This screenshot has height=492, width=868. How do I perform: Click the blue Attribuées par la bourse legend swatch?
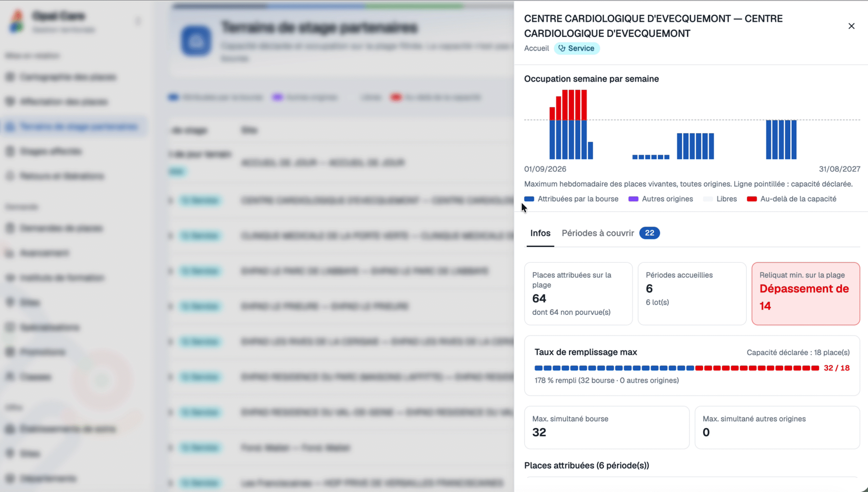(x=529, y=199)
